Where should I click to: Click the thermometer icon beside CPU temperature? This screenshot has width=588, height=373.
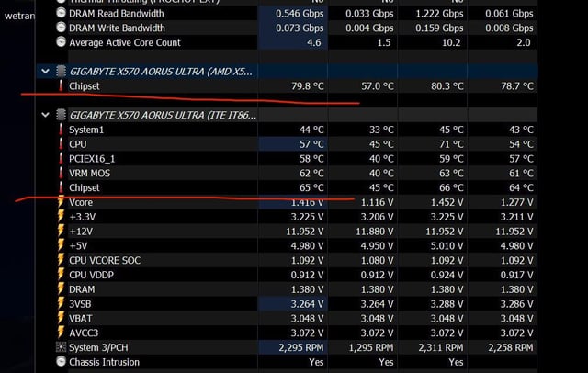coord(61,144)
